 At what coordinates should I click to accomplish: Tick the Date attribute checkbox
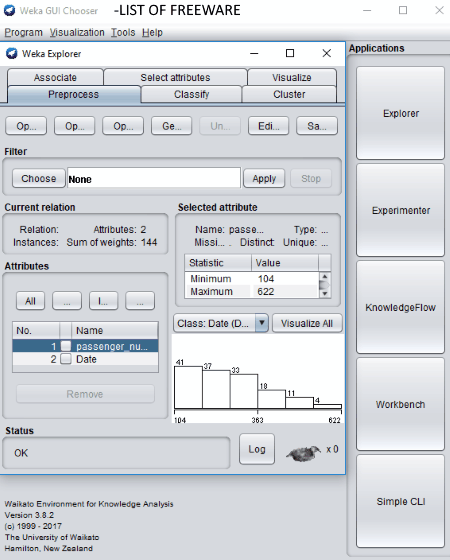[x=66, y=359]
